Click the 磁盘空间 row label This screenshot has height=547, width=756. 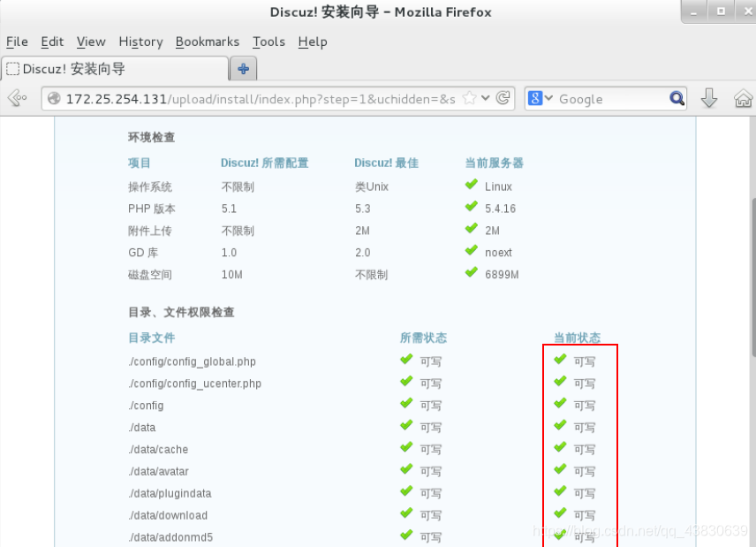click(x=150, y=275)
